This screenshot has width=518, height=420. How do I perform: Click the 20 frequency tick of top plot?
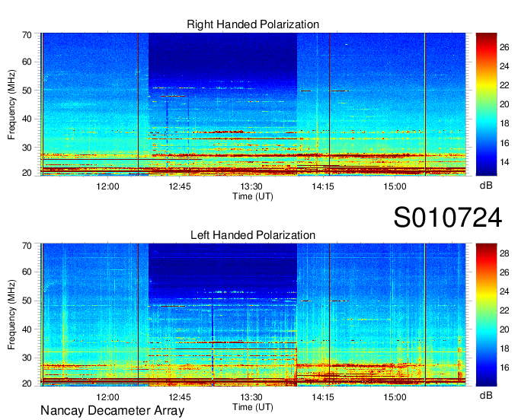pos(27,173)
